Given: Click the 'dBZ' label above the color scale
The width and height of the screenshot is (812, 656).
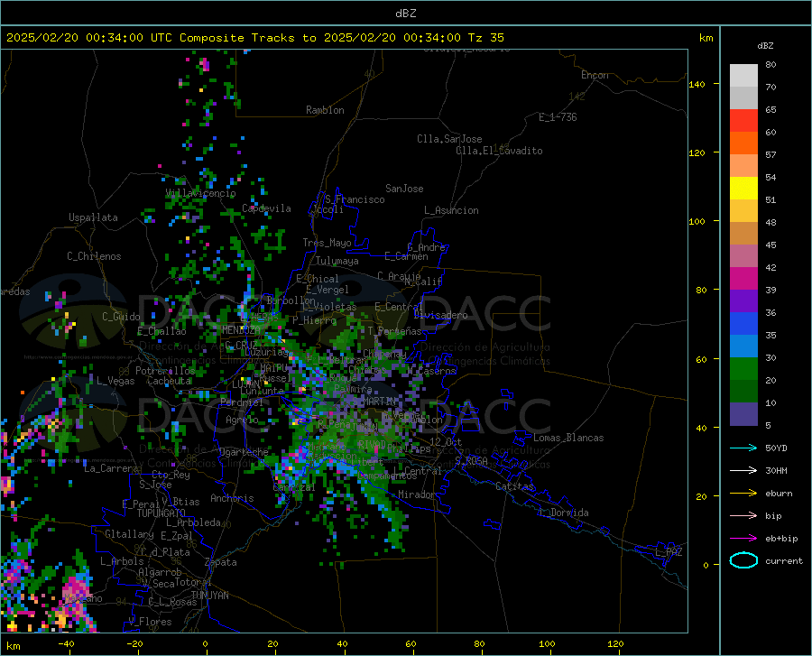Looking at the screenshot, I should pyautogui.click(x=765, y=45).
